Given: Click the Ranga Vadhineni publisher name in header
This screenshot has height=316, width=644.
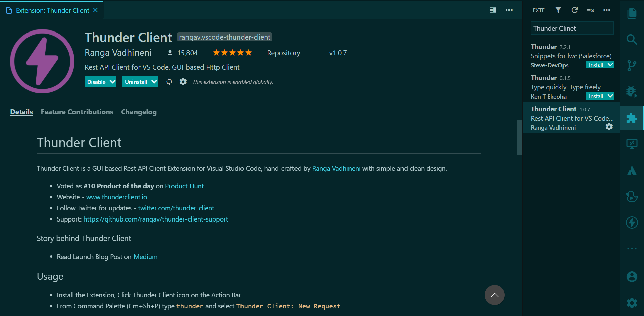Looking at the screenshot, I should pos(118,53).
